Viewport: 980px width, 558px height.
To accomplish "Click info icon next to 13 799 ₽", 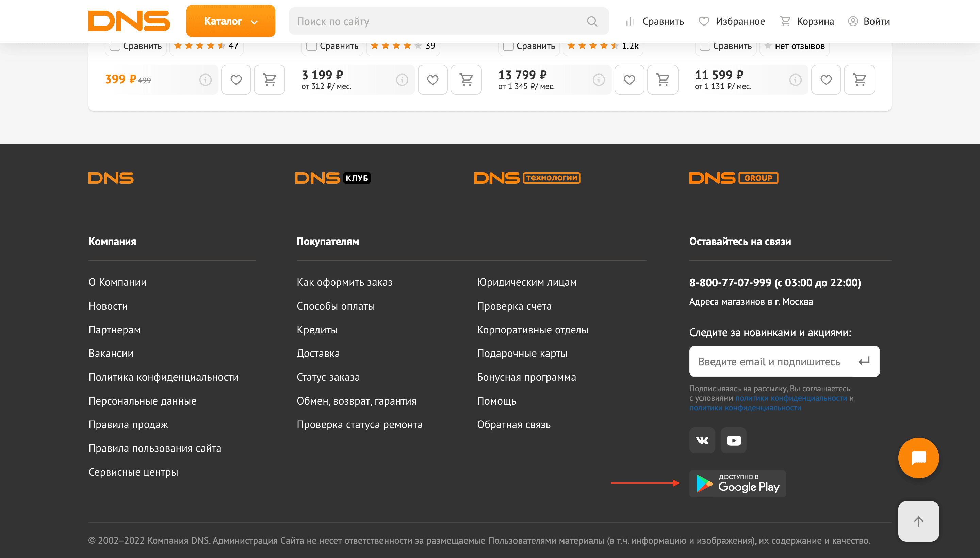I will tap(599, 80).
